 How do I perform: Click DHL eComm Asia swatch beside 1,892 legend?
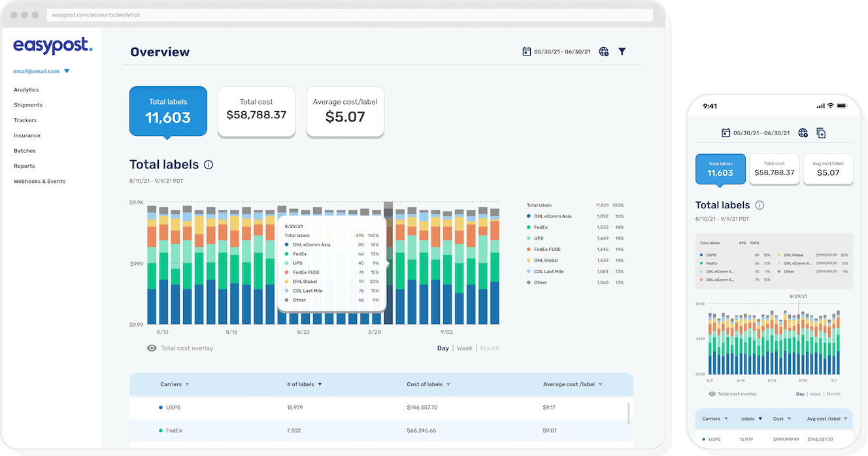(x=528, y=216)
